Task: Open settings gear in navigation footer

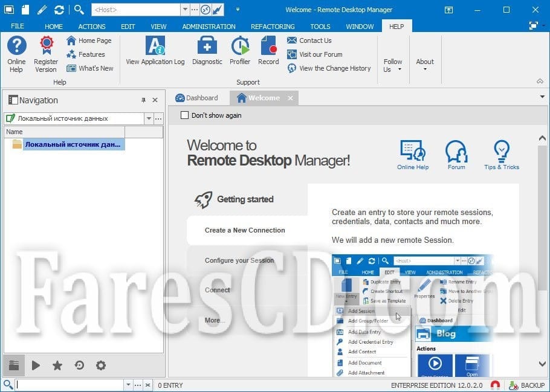Action: pyautogui.click(x=101, y=365)
